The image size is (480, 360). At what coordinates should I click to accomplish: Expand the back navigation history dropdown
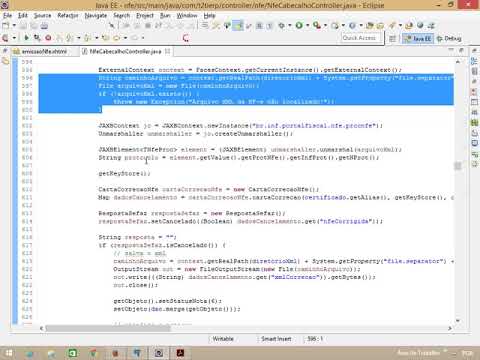125,38
